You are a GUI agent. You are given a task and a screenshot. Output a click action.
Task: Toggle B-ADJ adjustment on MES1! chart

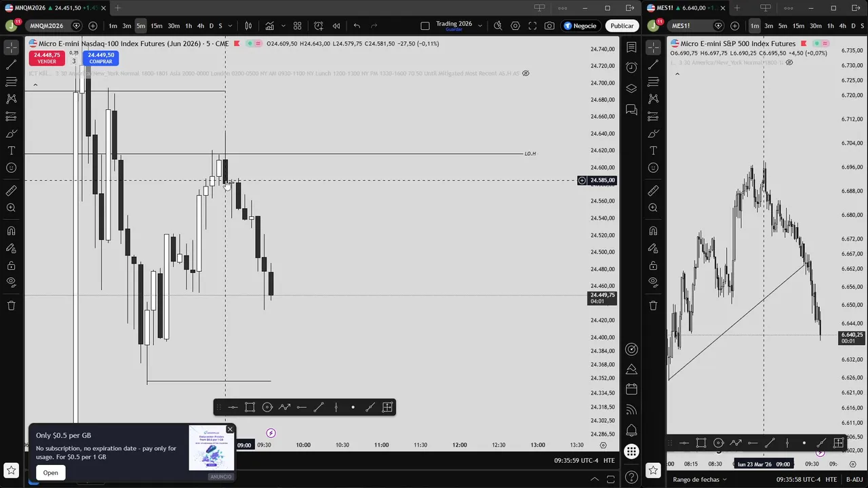854,479
